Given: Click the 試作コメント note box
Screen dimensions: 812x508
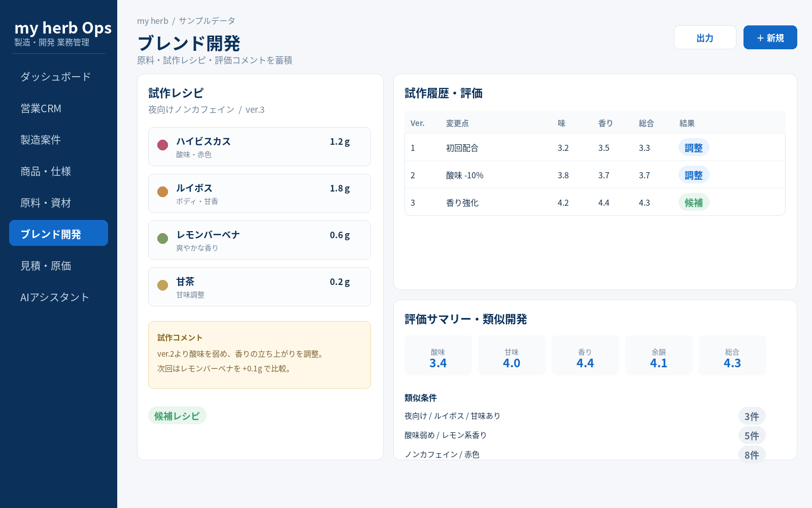Looking at the screenshot, I should tap(259, 355).
